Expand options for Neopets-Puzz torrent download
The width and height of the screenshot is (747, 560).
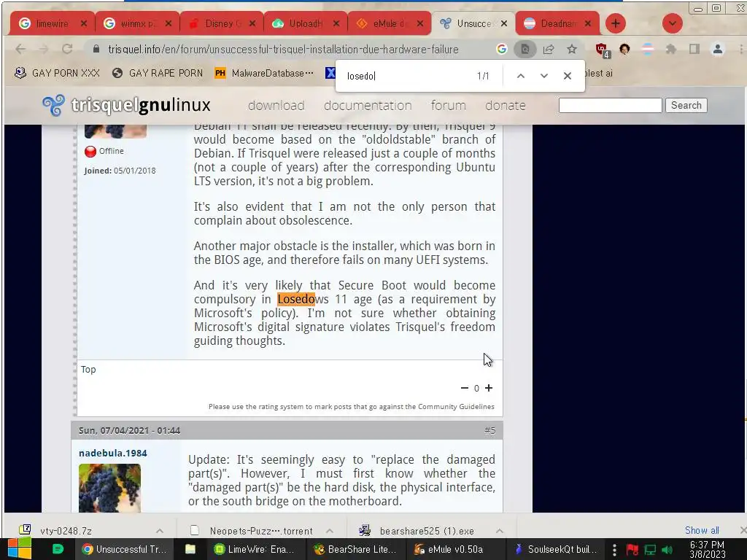tap(330, 531)
